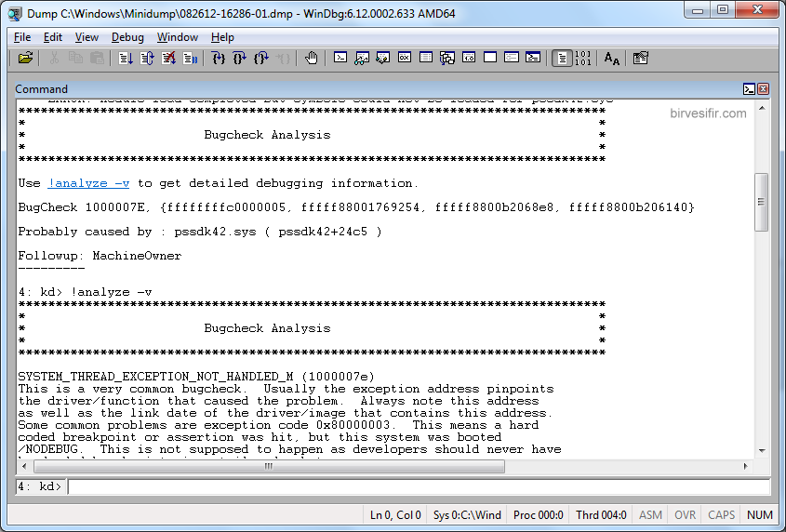Click the vertical scrollbar thumb
The width and height of the screenshot is (786, 532).
[x=762, y=202]
